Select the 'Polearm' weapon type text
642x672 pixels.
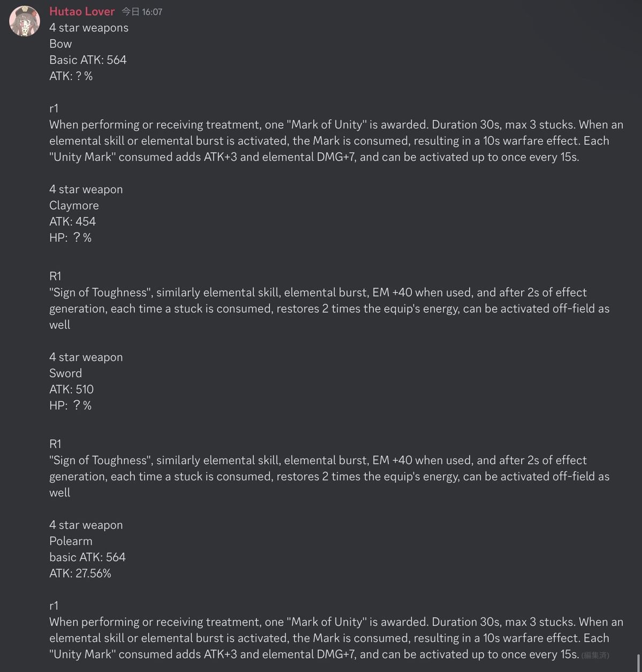[x=71, y=541]
